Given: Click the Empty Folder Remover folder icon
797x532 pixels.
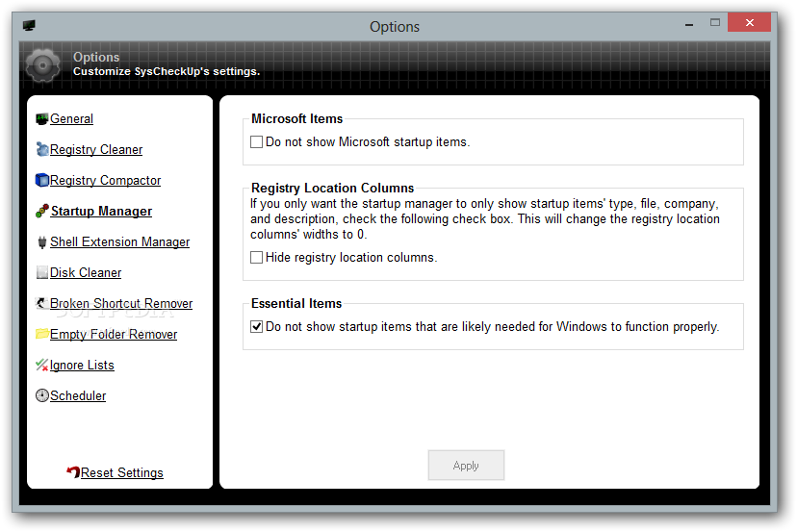Looking at the screenshot, I should point(42,334).
